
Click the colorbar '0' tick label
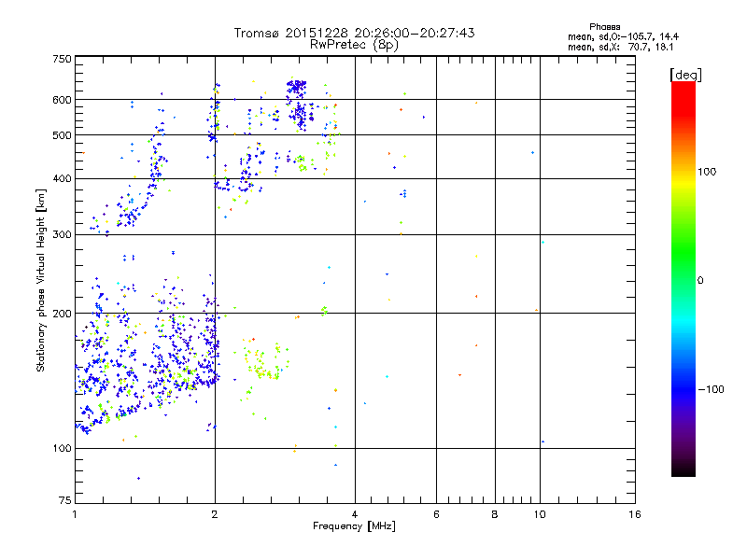coord(700,281)
